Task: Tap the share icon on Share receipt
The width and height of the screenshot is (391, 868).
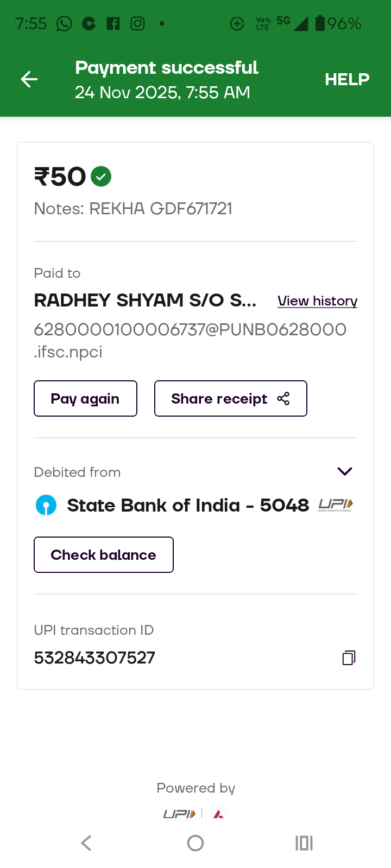Action: (283, 399)
